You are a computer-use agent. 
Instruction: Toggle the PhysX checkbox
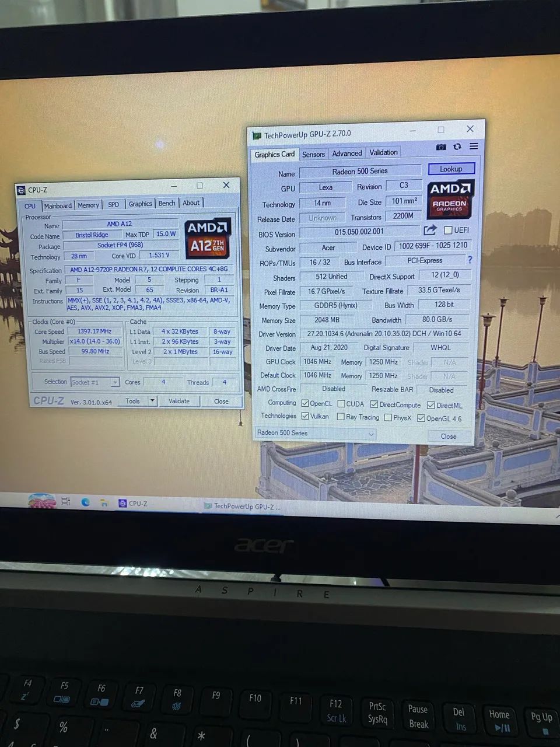click(388, 417)
